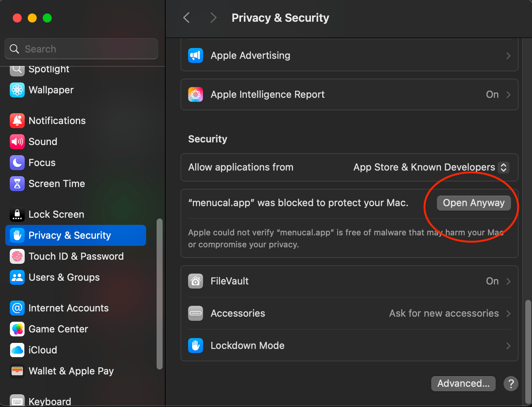Click the "FileVault" row label
The width and height of the screenshot is (532, 407).
pyautogui.click(x=230, y=281)
